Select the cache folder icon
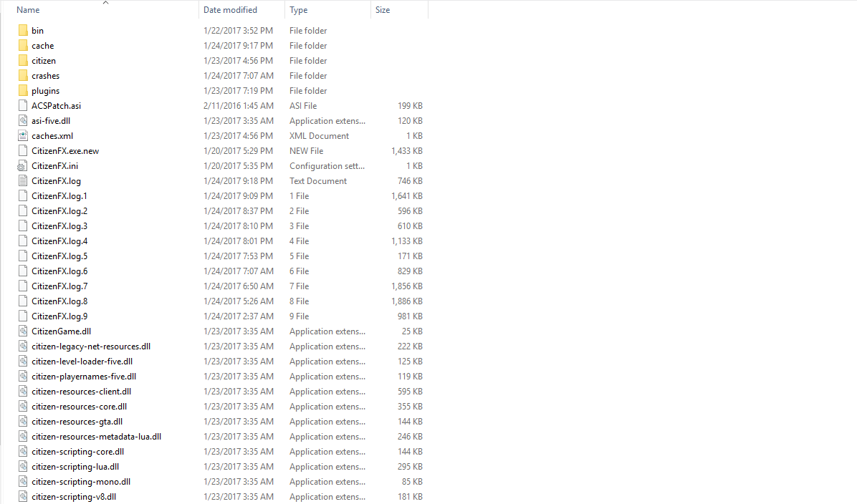 coord(23,45)
